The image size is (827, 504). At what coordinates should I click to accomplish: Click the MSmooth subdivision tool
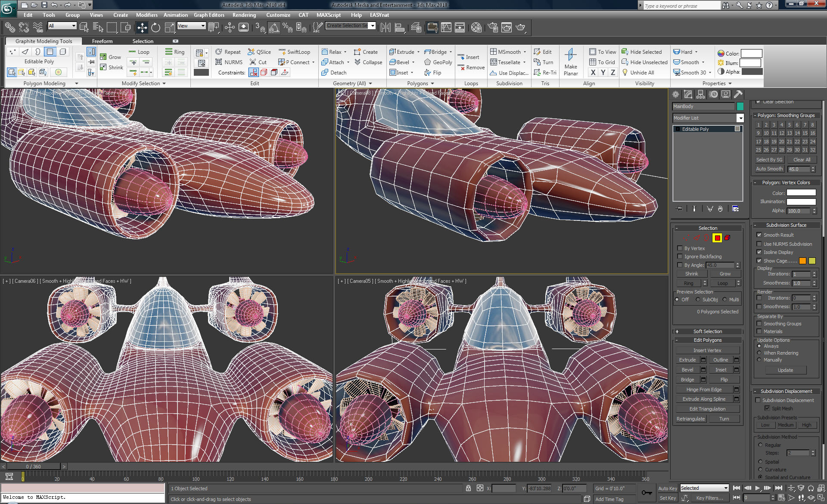tap(506, 52)
